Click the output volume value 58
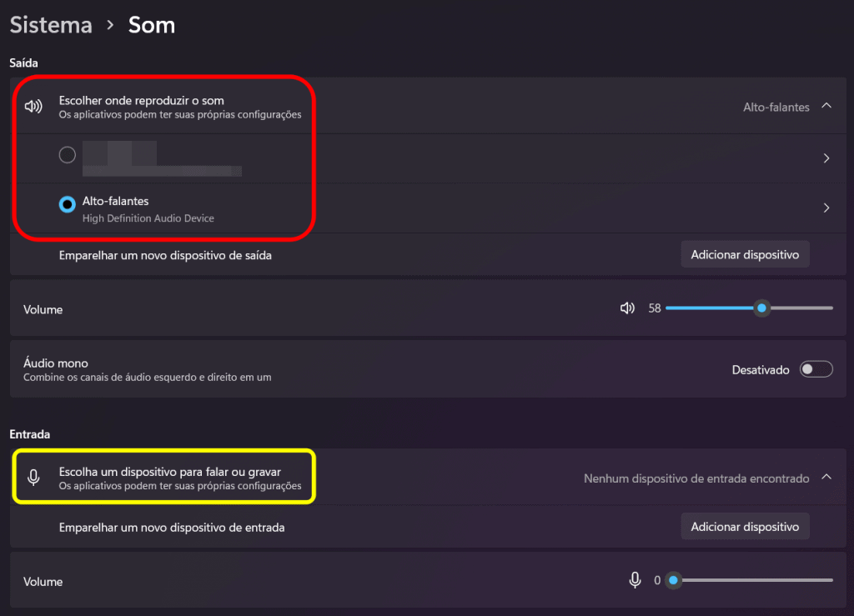Screen dimensions: 854x616 coord(654,308)
